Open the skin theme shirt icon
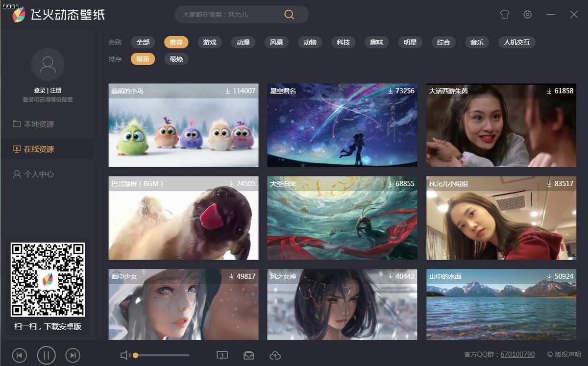Viewport: 588px width, 366px height. 505,15
